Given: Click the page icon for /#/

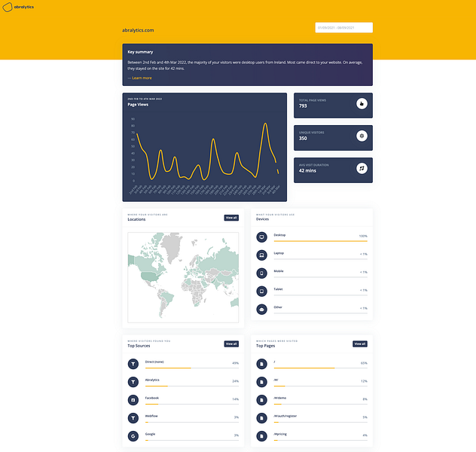Looking at the screenshot, I should click(x=261, y=382).
